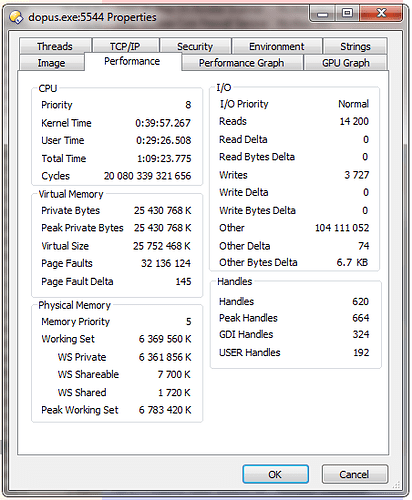Click the Other Bytes Delta value 6.7 KB
The width and height of the screenshot is (412, 500).
point(352,262)
